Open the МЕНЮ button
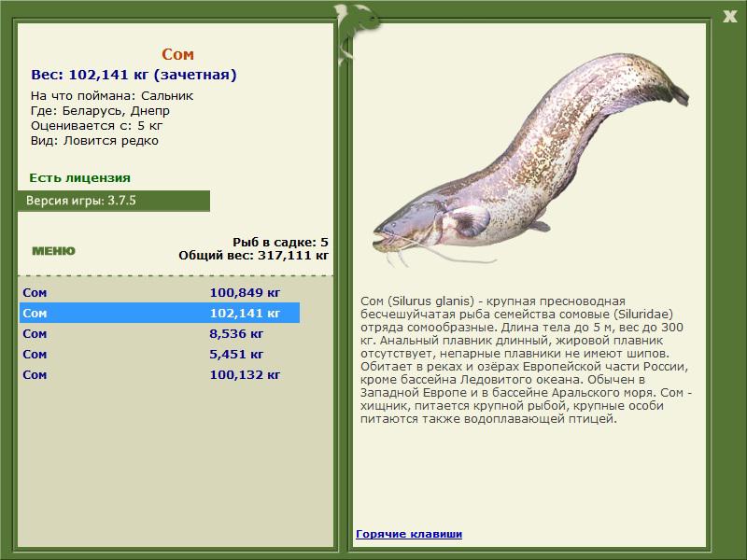Image resolution: width=747 pixels, height=560 pixels. click(53, 251)
